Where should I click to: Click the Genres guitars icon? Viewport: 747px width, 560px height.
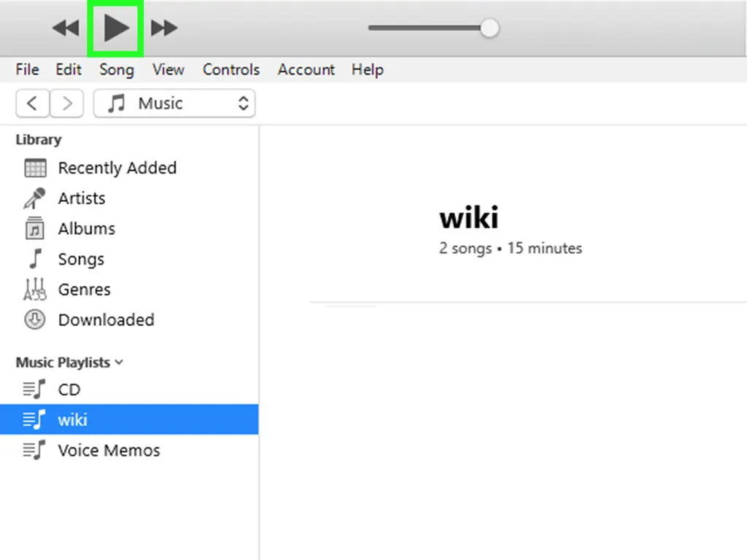click(x=34, y=289)
